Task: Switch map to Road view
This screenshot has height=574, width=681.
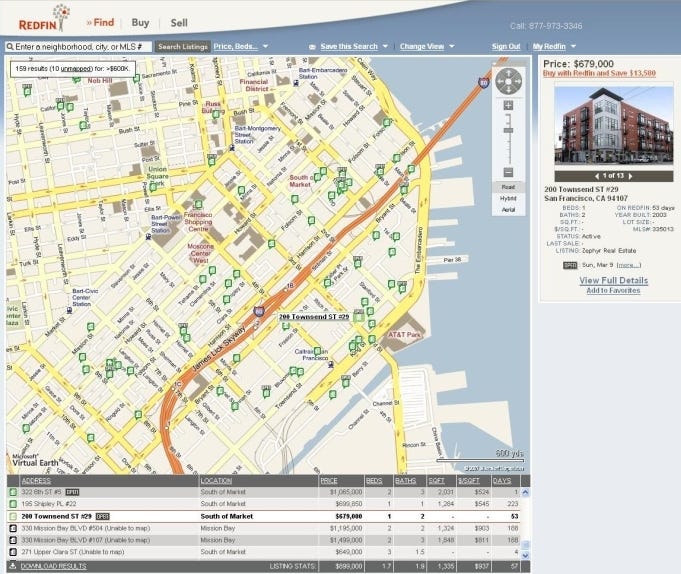Action: 508,187
